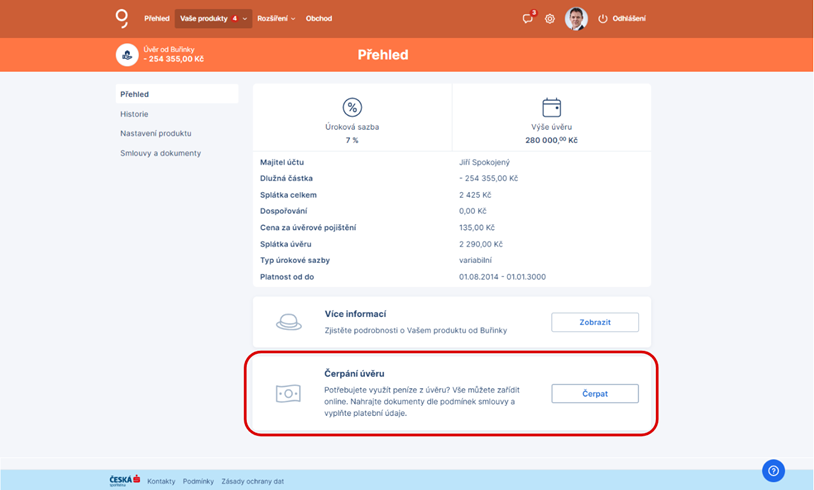The image size is (814, 490).
Task: Click the hat icon in Více informací
Action: click(288, 322)
